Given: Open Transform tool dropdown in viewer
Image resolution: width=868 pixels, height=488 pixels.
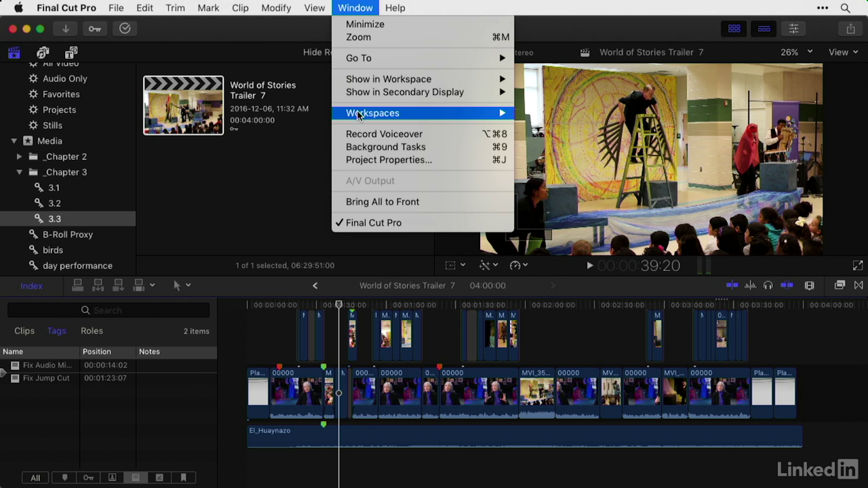Looking at the screenshot, I should click(x=454, y=266).
